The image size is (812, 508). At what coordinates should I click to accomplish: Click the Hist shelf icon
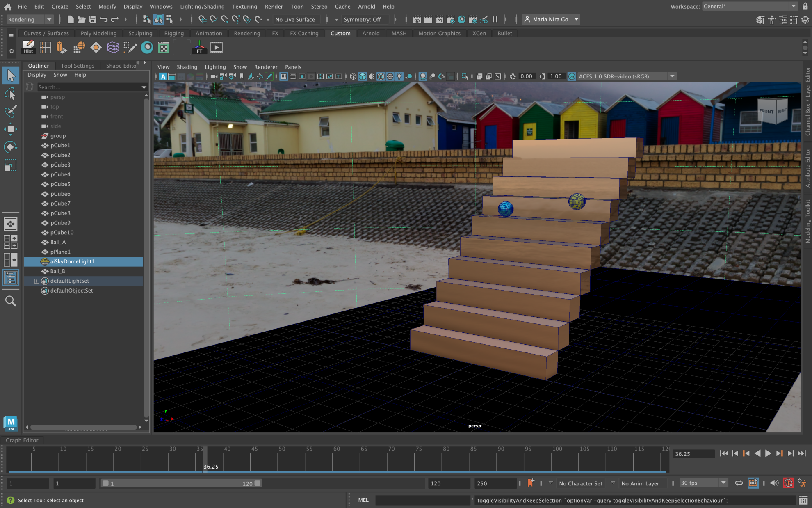coord(28,47)
